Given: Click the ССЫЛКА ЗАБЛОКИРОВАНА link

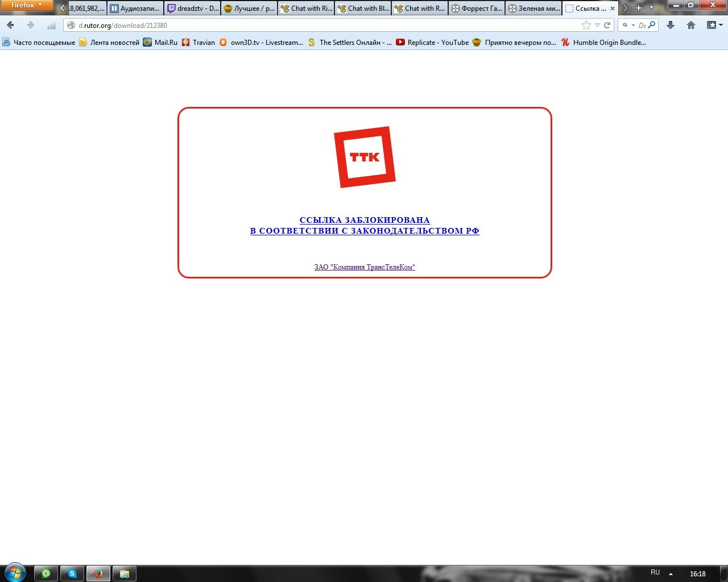Looking at the screenshot, I should pos(365,220).
